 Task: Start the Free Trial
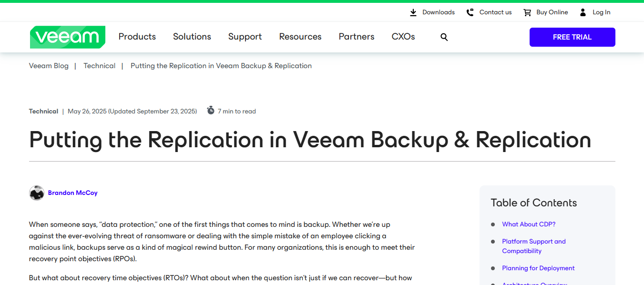pos(572,37)
